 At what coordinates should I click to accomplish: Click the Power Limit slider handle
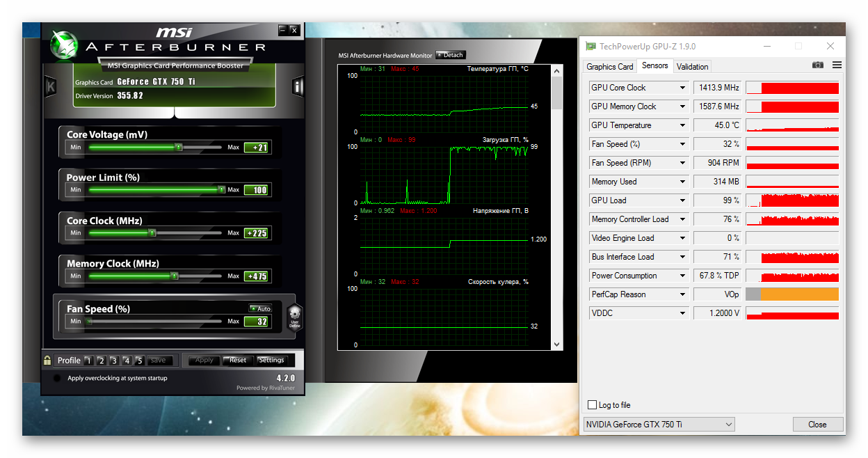pos(221,189)
